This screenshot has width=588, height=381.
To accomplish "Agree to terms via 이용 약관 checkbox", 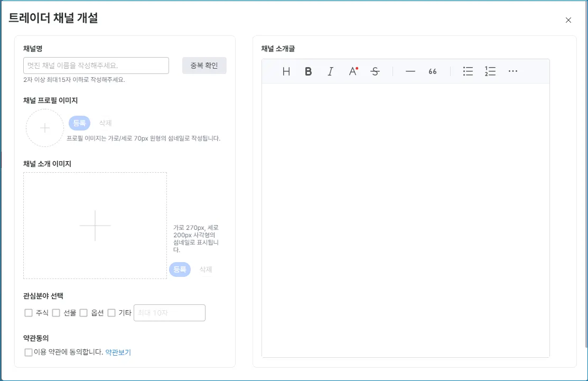I will pyautogui.click(x=29, y=352).
